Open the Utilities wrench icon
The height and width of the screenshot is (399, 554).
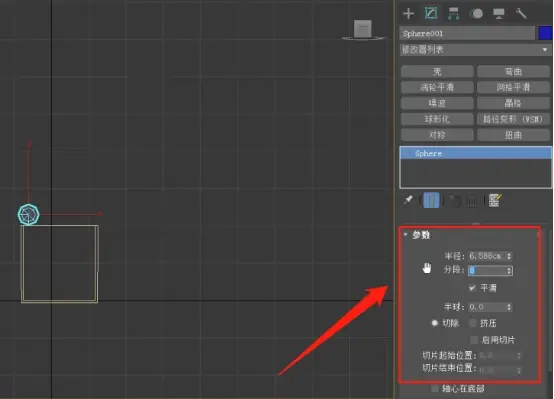521,13
